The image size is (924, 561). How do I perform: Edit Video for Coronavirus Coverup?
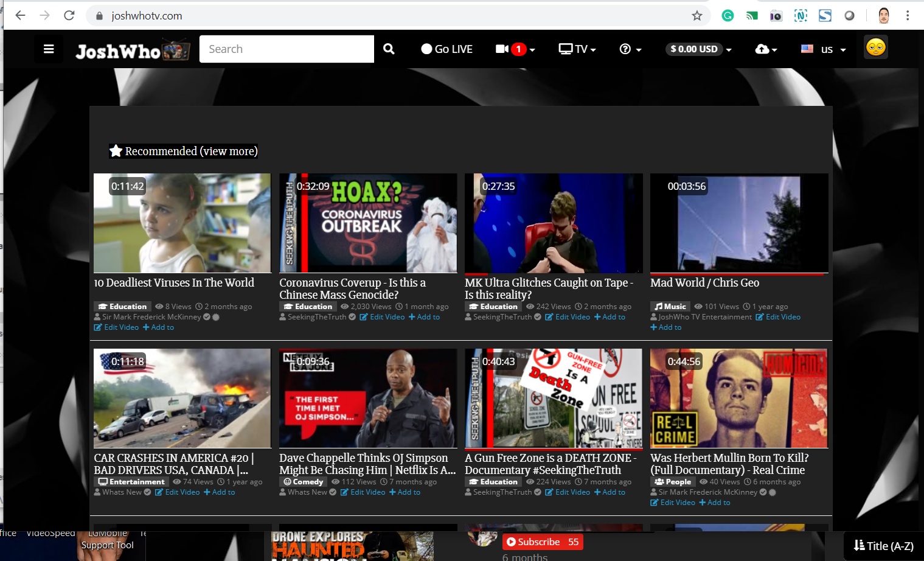382,317
